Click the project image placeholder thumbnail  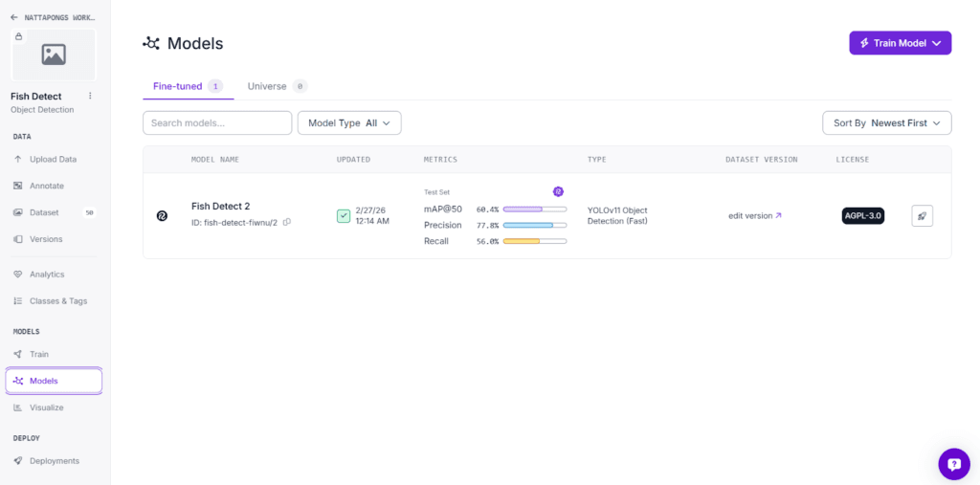[54, 55]
